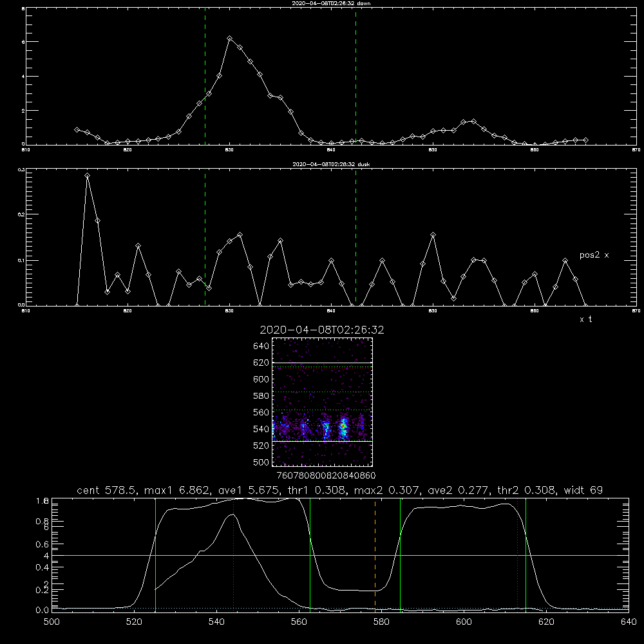This screenshot has height=644, width=644.
Task: Click the upper solid white line in heatmap
Action: click(322, 363)
